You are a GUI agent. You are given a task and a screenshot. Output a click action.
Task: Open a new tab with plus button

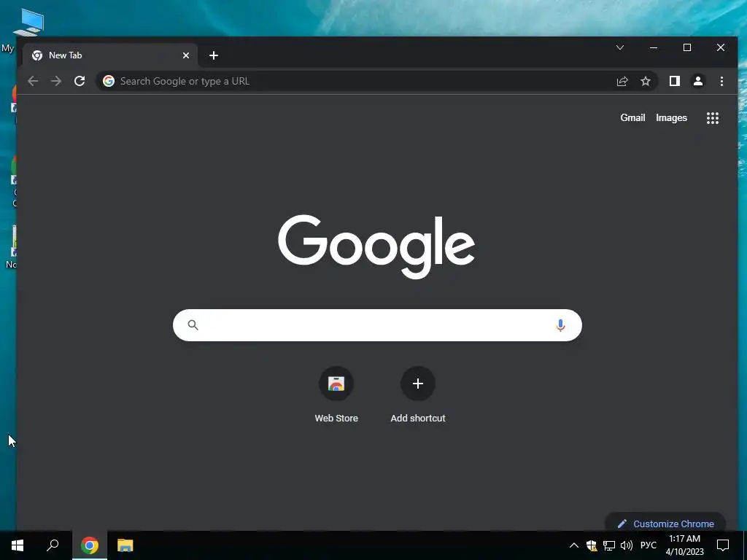pyautogui.click(x=214, y=55)
